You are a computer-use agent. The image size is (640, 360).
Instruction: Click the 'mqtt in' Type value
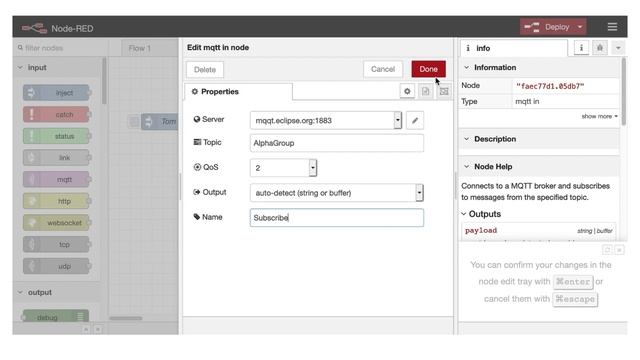coord(527,101)
